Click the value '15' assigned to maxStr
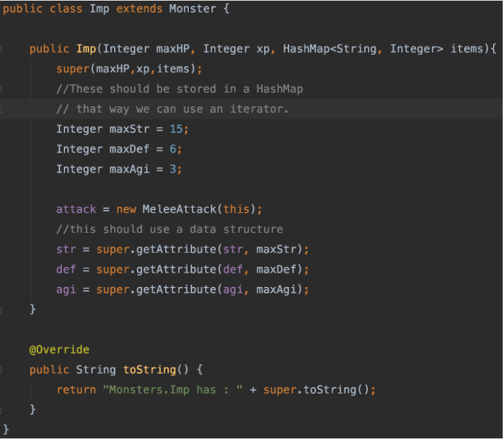The width and height of the screenshot is (504, 441). (176, 130)
